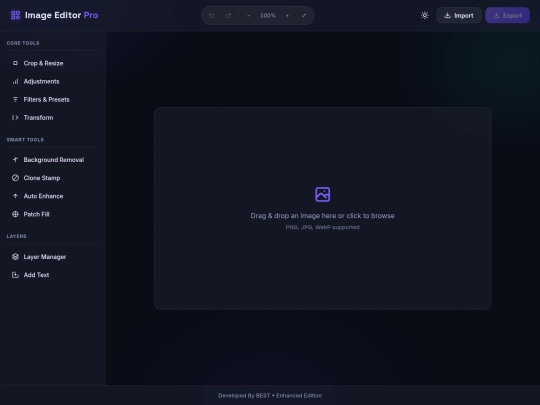This screenshot has width=540, height=405.
Task: Click the Filters & Presets icon
Action: [x=15, y=100]
